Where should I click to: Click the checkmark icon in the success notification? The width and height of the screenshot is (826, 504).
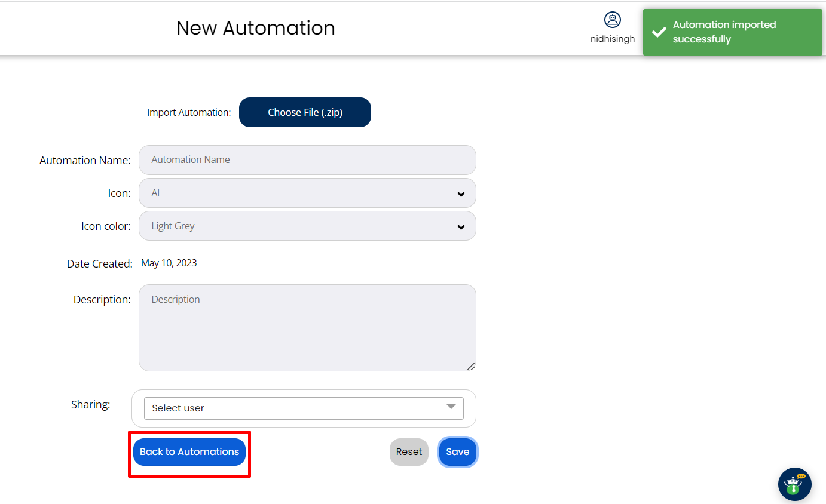pos(659,32)
